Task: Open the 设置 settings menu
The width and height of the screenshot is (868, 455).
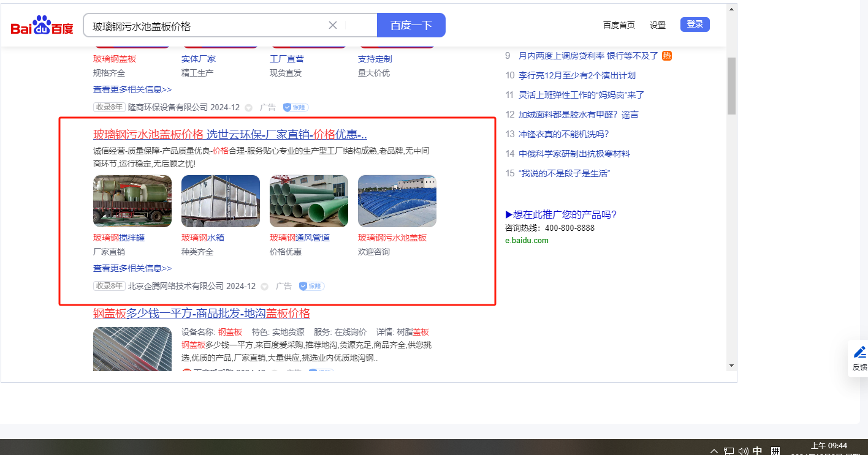Action: [658, 25]
